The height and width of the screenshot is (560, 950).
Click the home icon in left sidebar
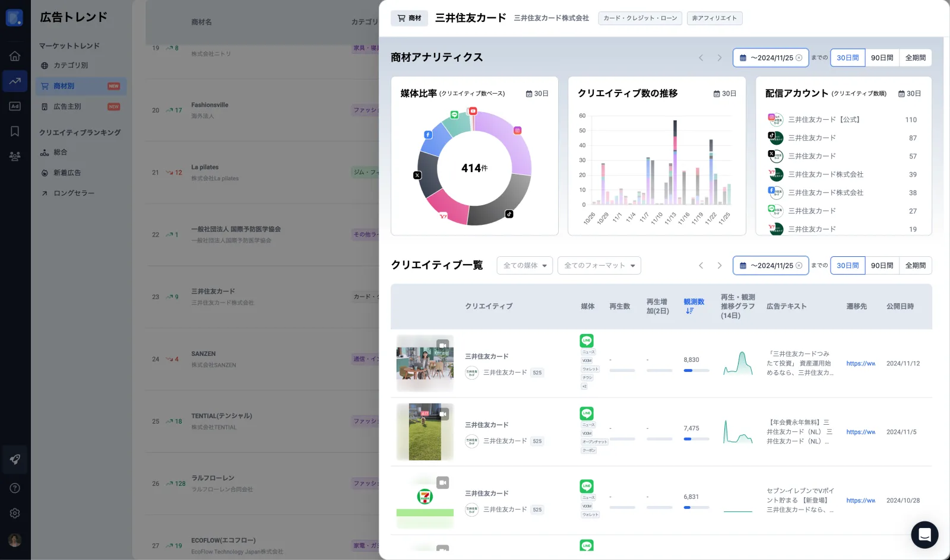coord(15,56)
